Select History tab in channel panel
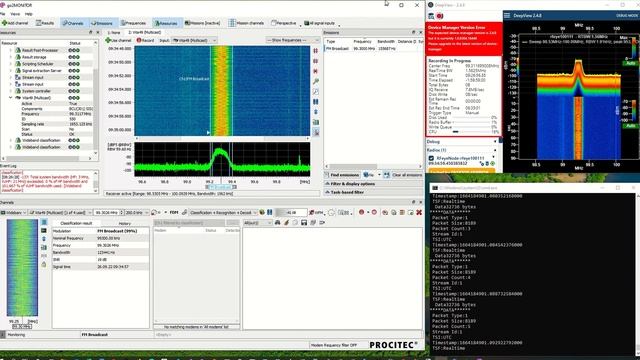Viewport: 640px width, 360px height. pos(124,223)
